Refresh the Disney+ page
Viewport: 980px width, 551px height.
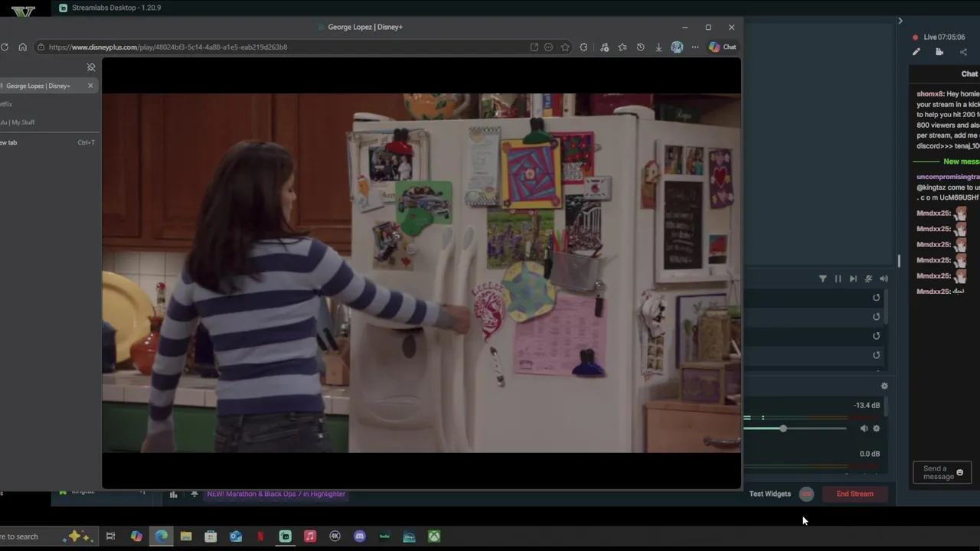click(x=5, y=47)
